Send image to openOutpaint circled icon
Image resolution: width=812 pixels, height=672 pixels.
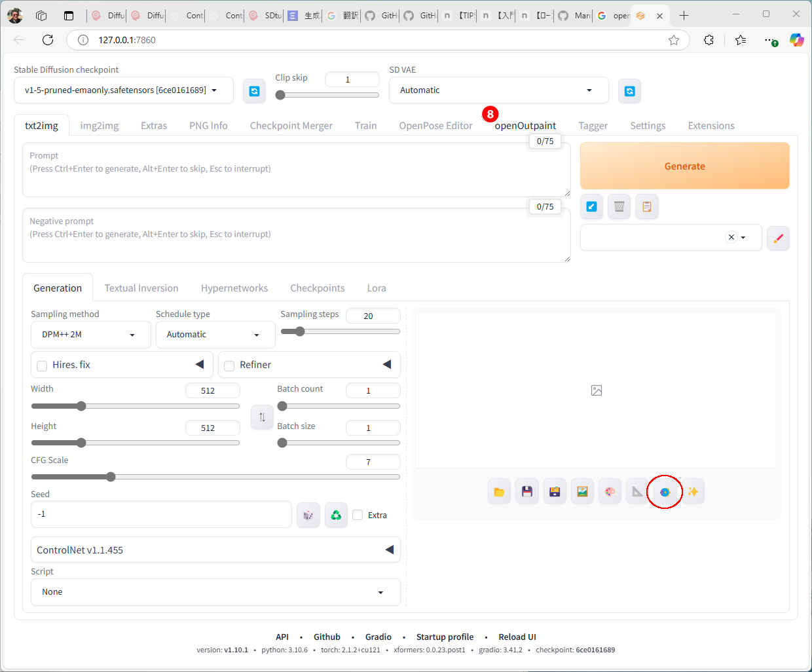point(665,492)
